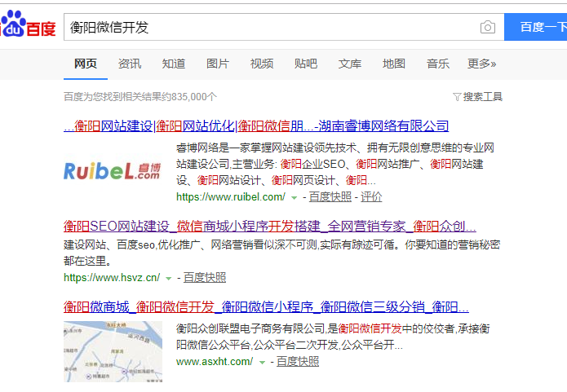Expand dropdown arrow next to hsvz.cn URL
The image size is (567, 392).
coord(168,278)
